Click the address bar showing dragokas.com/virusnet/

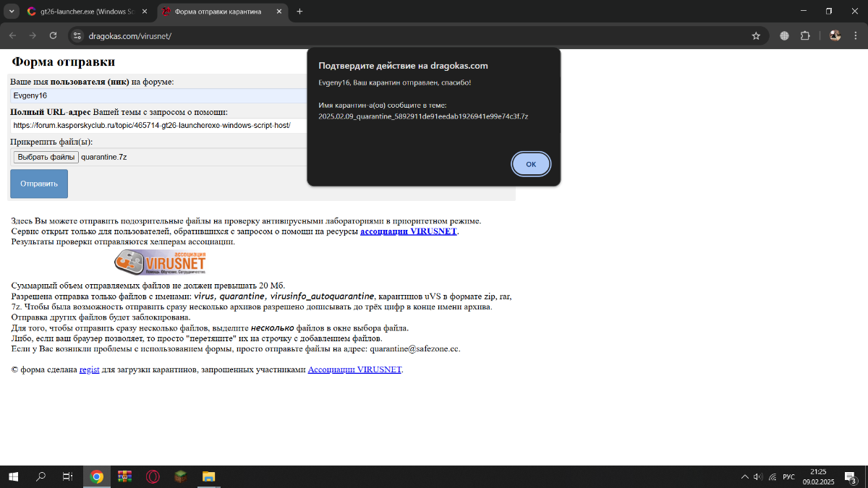point(412,35)
